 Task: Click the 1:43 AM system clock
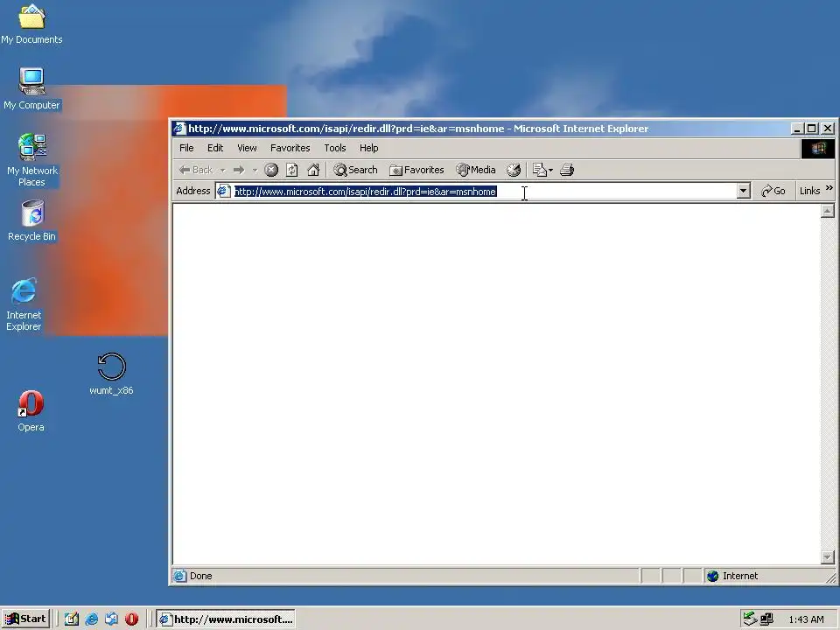point(806,619)
